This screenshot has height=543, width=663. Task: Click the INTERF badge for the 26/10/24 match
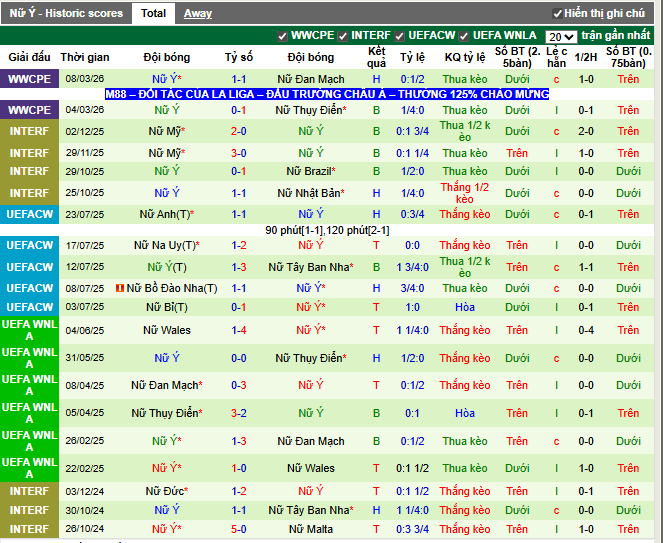click(29, 529)
